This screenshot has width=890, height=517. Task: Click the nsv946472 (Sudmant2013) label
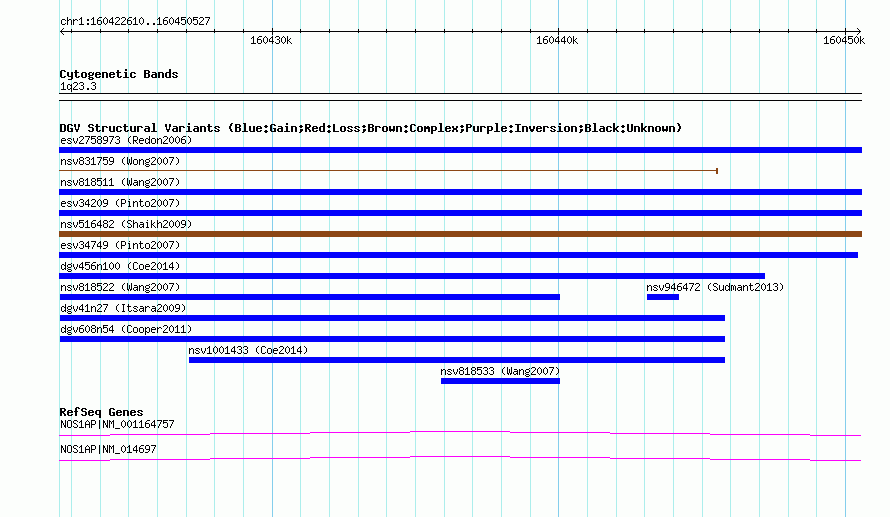point(715,287)
